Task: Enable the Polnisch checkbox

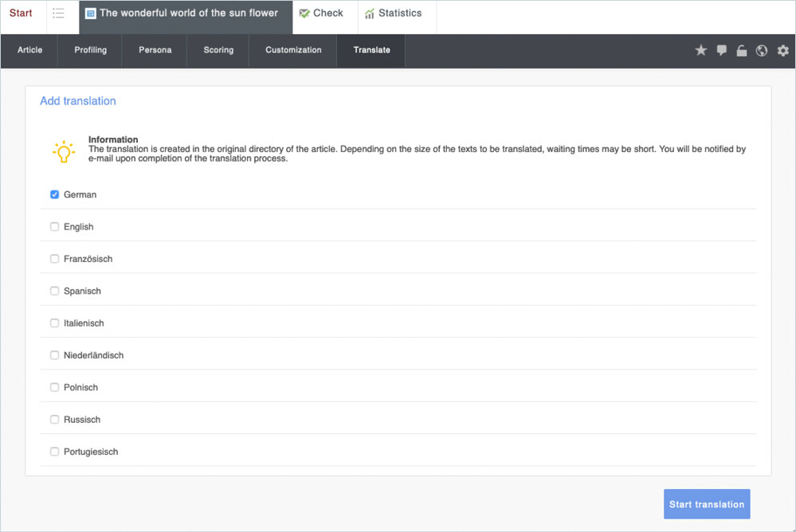Action: pos(54,387)
